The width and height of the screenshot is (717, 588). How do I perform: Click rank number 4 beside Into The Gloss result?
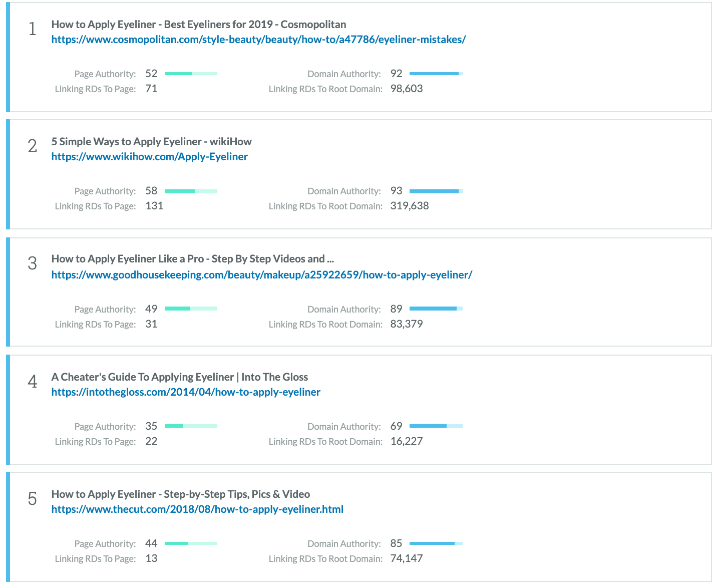(x=33, y=382)
